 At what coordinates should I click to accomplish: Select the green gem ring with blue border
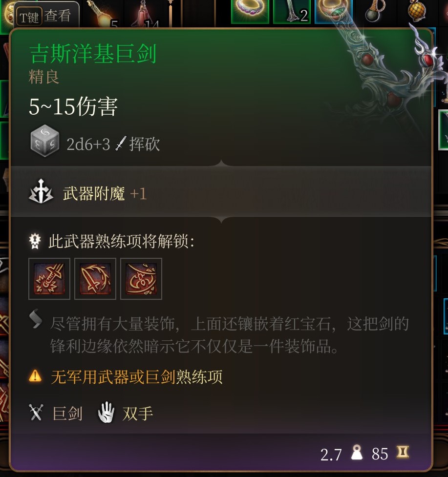(333, 11)
